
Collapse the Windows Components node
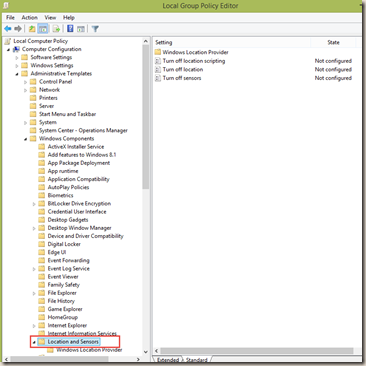pos(26,139)
